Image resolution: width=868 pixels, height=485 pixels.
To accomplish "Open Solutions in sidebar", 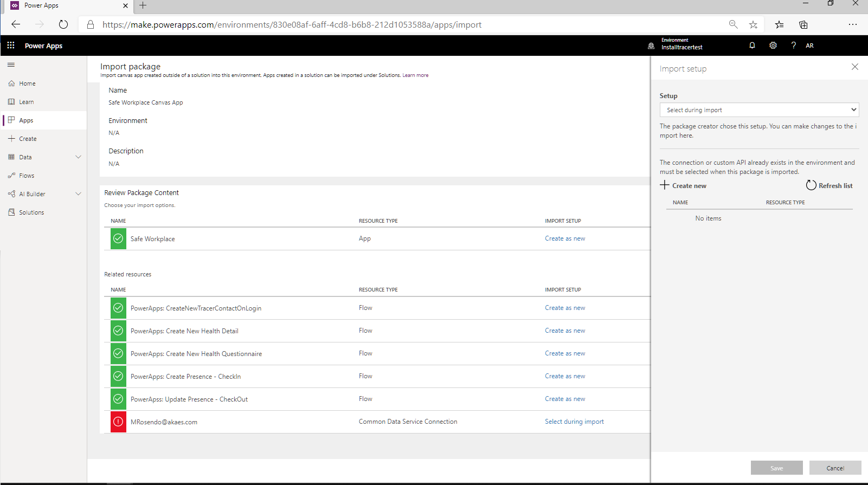I will tap(43, 212).
